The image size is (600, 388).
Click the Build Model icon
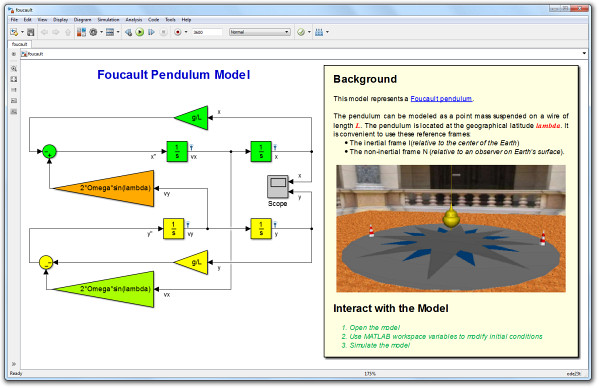(319, 32)
